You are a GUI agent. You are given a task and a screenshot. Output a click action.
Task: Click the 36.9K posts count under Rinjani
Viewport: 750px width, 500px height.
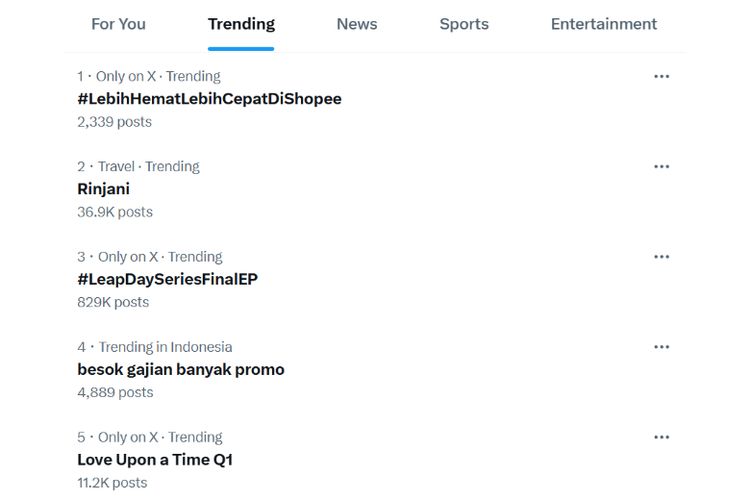click(115, 212)
